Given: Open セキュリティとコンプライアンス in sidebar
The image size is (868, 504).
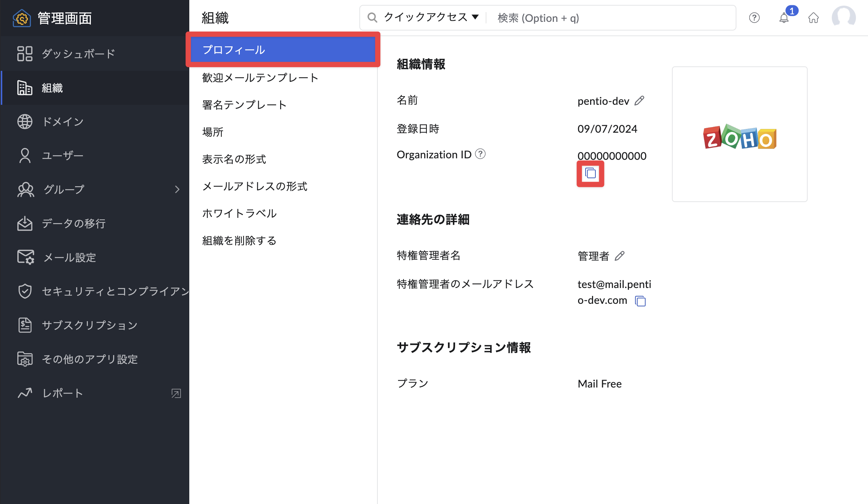Looking at the screenshot, I should click(95, 291).
